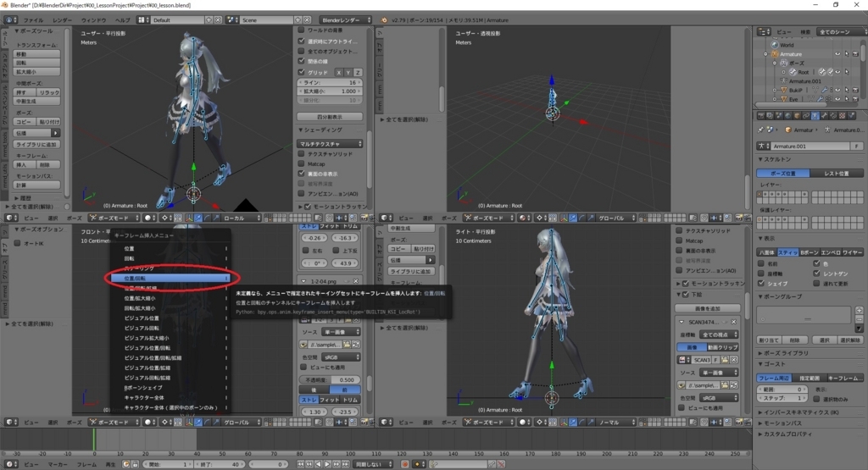Open the armature data properties tab icon

[x=815, y=115]
